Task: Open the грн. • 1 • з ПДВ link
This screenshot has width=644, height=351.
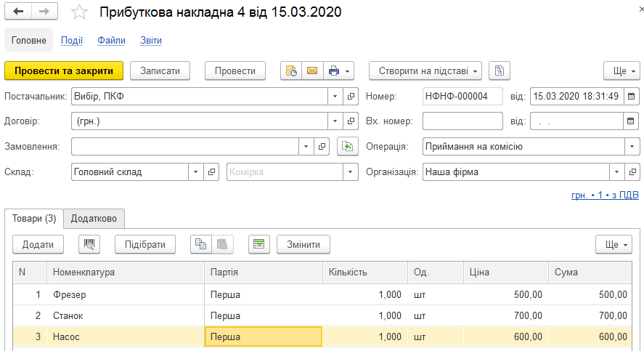Action: coord(605,195)
